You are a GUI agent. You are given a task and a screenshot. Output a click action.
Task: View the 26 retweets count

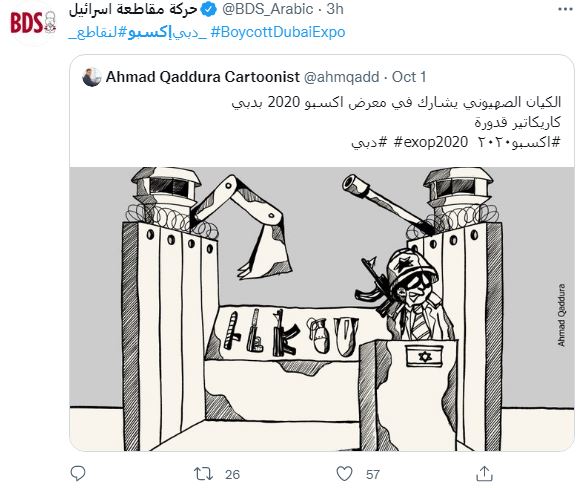coord(232,474)
